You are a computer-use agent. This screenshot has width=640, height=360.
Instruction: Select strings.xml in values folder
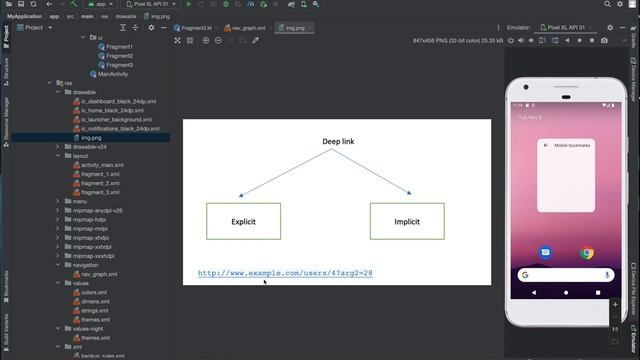click(x=91, y=311)
